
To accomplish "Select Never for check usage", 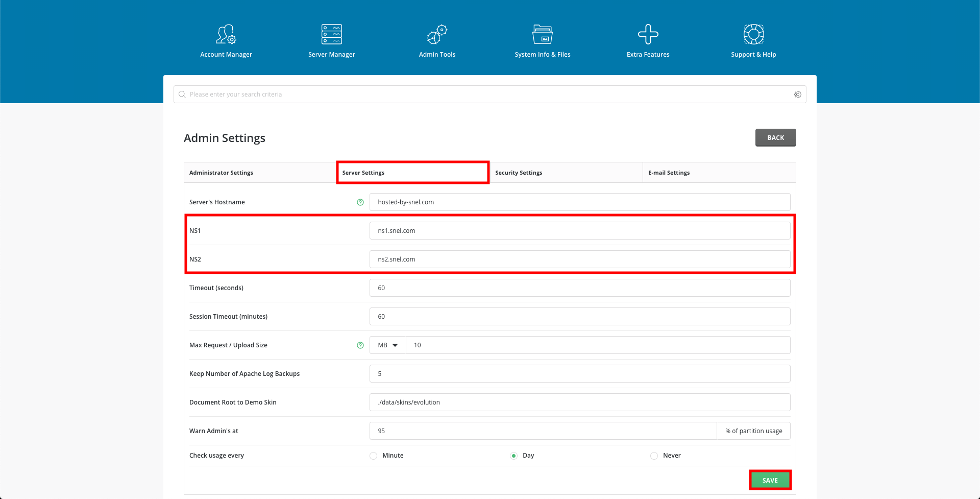I will click(654, 456).
